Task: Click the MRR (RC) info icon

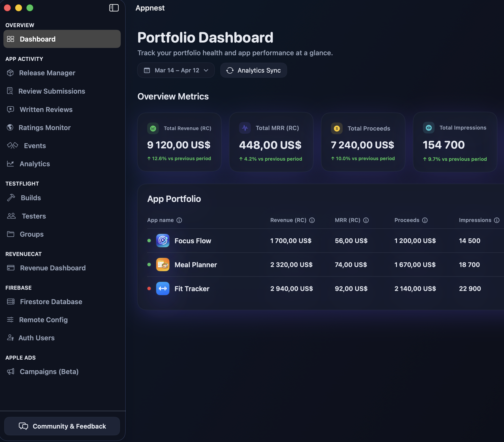Action: pyautogui.click(x=366, y=220)
